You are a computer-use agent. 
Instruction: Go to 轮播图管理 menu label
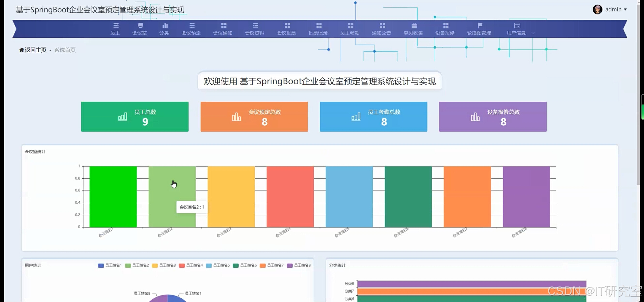(x=479, y=33)
